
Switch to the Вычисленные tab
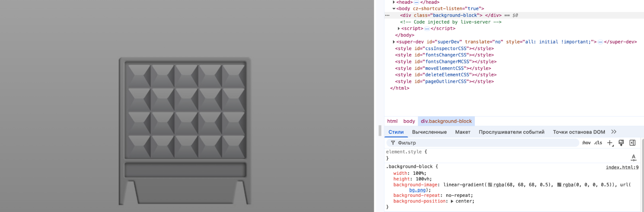point(429,132)
